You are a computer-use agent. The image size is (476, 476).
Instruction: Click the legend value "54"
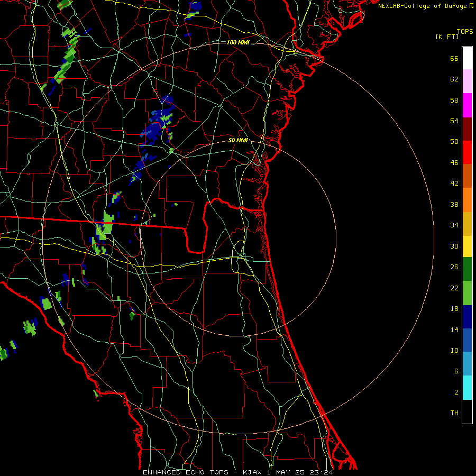[454, 121]
